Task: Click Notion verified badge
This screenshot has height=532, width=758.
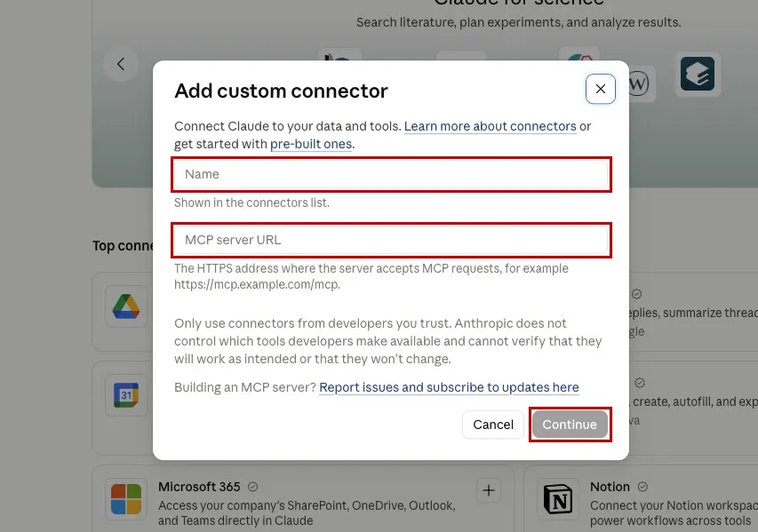Action: [x=642, y=487]
